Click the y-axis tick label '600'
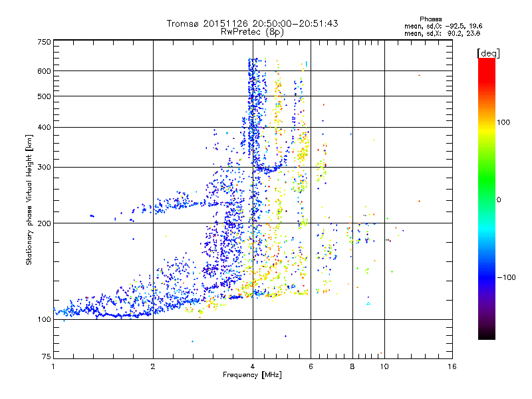This screenshot has height=399, width=532. coord(45,71)
